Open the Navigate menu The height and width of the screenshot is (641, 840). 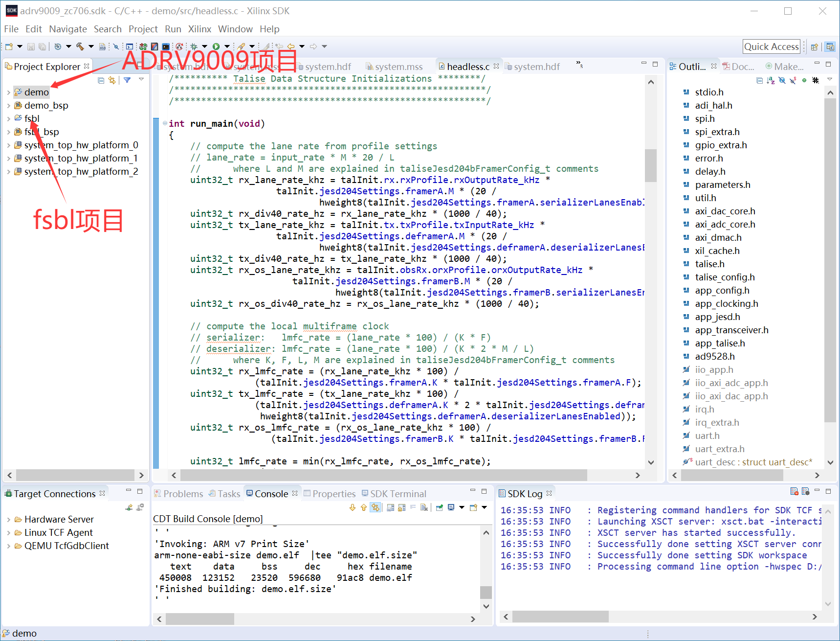pos(68,29)
